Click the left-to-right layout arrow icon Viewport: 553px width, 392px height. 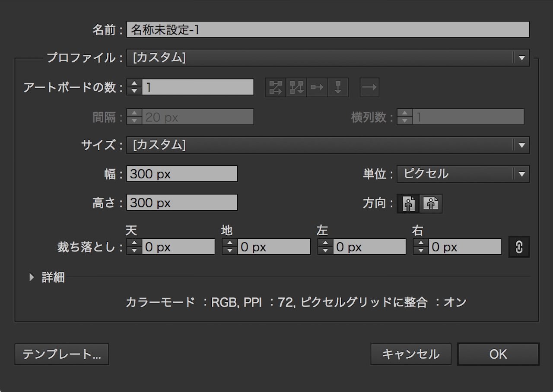(x=369, y=88)
